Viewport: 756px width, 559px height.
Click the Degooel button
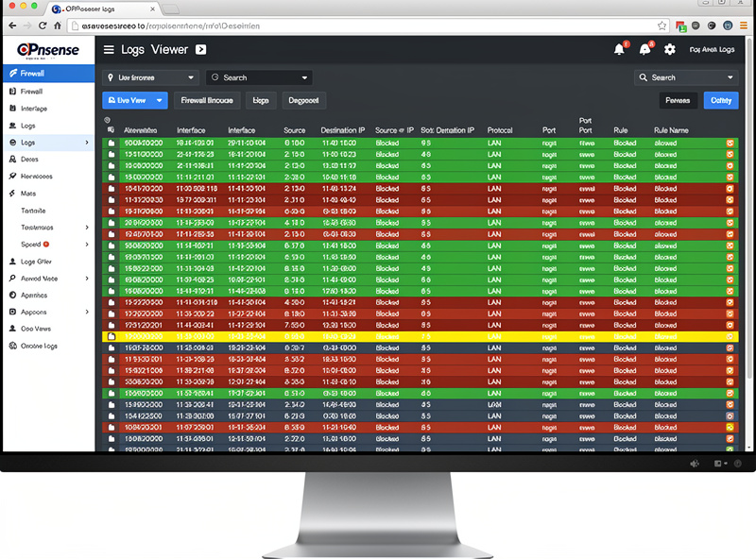[303, 100]
